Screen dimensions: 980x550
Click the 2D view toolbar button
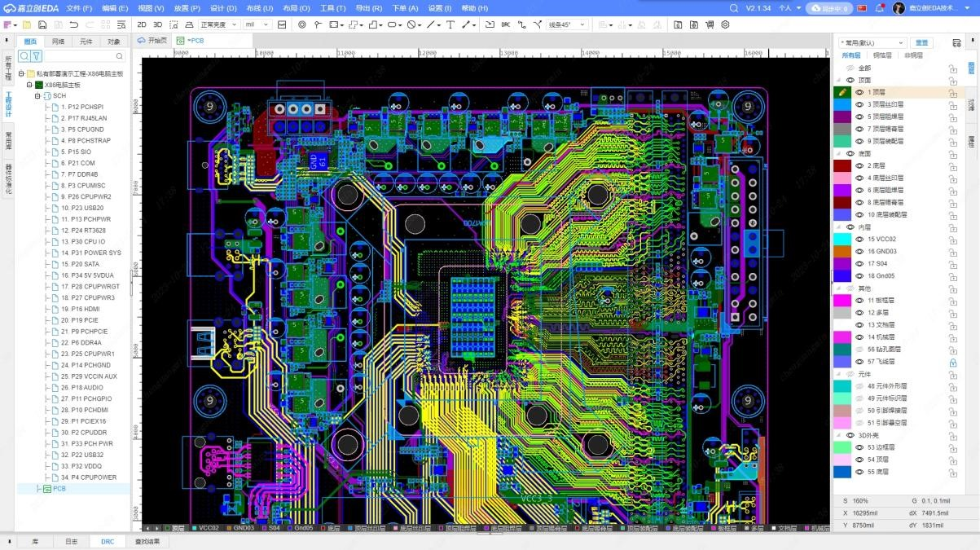pos(142,24)
